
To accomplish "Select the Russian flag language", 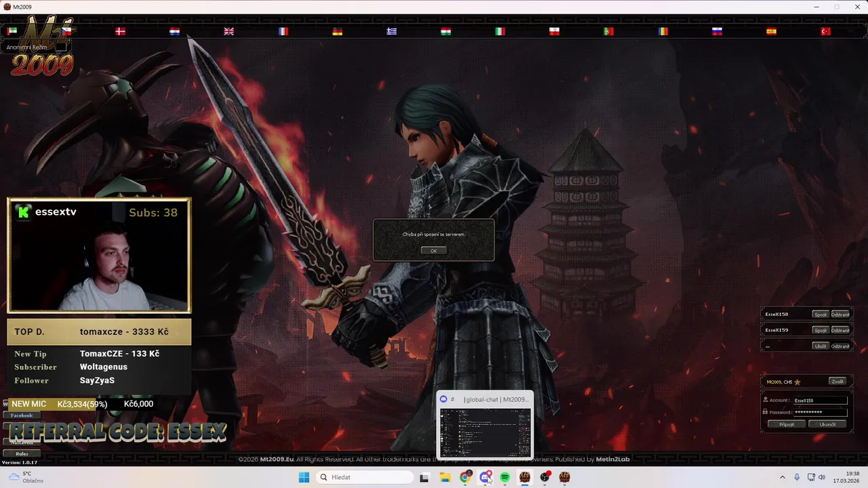I will [717, 31].
